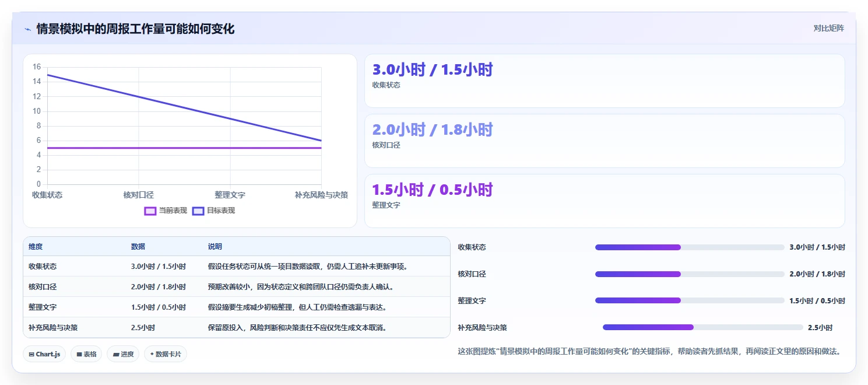The height and width of the screenshot is (385, 868).
Task: Click the 16 y-axis tick label
Action: 37,67
